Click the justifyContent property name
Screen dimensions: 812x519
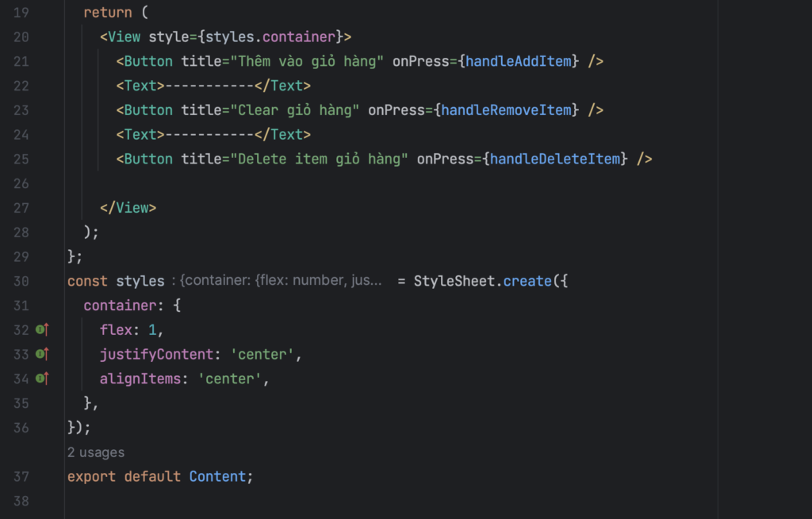click(x=156, y=354)
